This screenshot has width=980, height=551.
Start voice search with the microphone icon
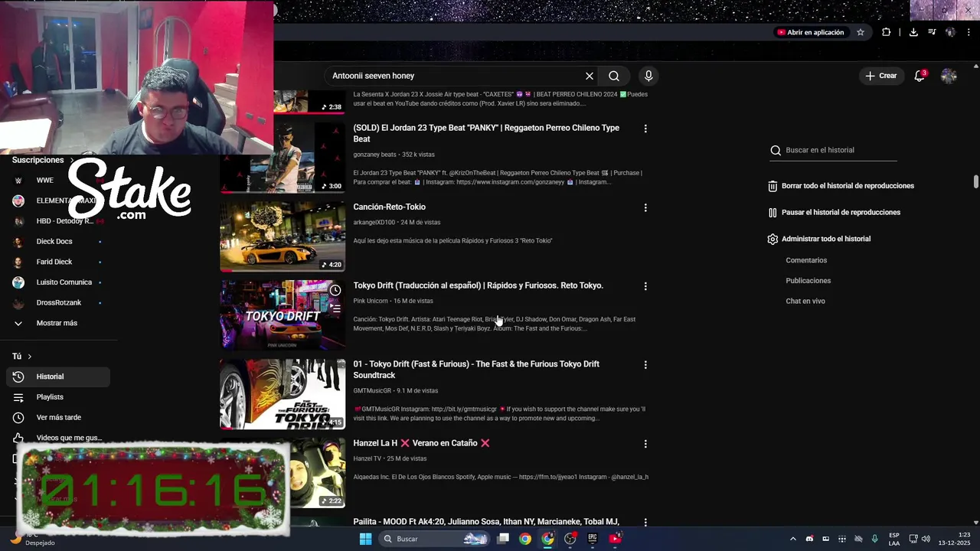tap(648, 76)
